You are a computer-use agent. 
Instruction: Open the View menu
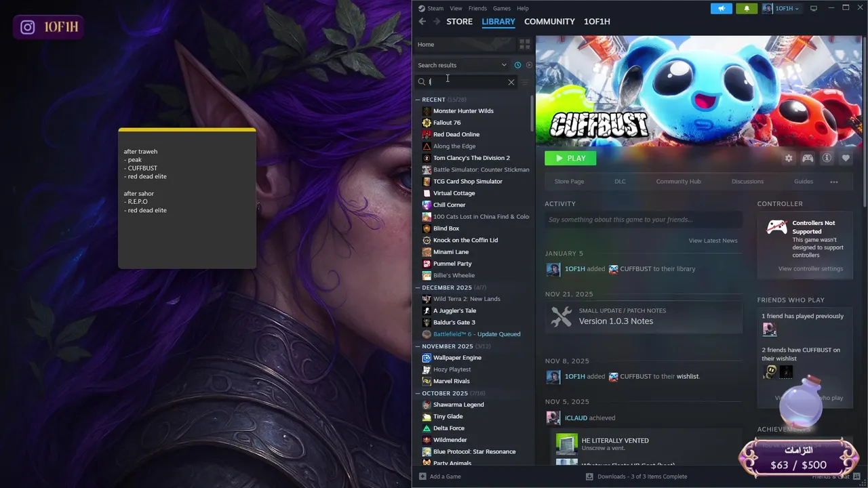(456, 8)
